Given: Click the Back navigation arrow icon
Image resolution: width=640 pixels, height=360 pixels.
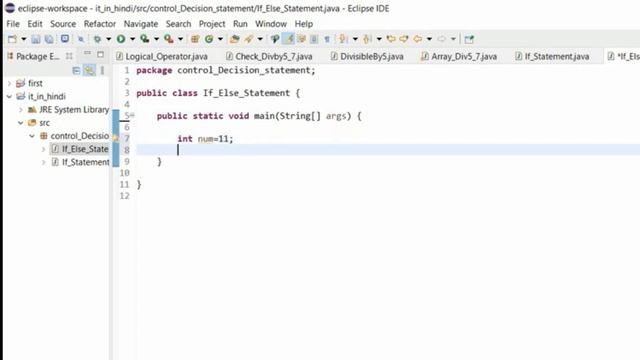Looking at the screenshot, I should (x=418, y=39).
